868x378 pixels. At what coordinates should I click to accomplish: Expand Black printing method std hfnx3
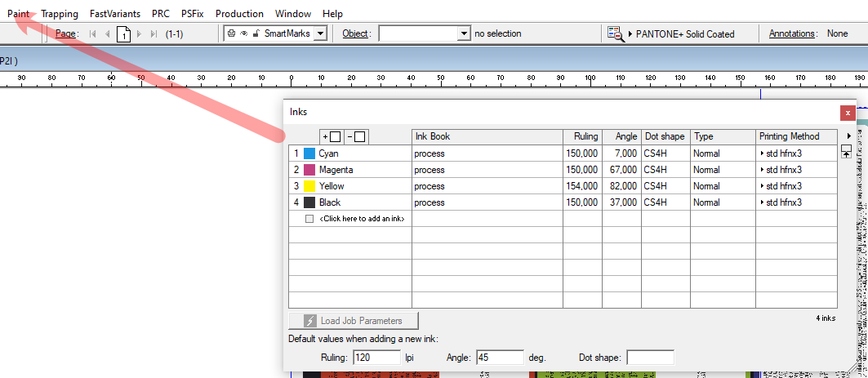pos(763,202)
